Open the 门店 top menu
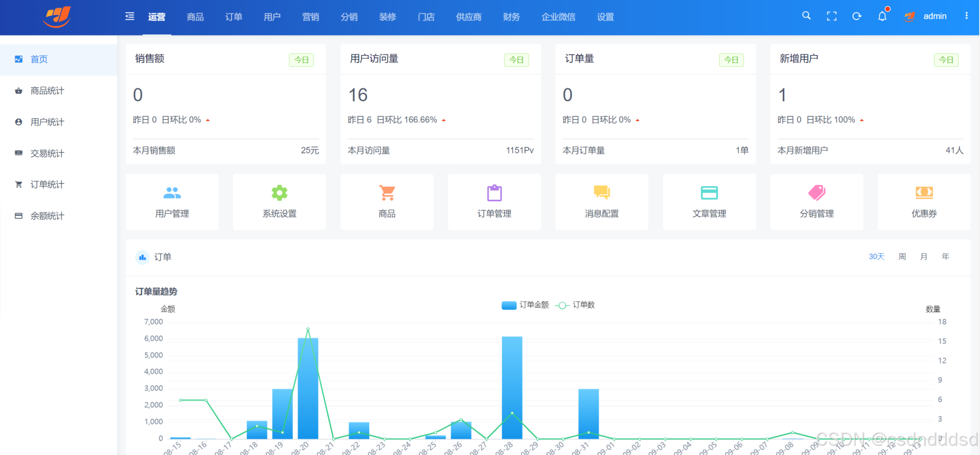 pos(426,17)
